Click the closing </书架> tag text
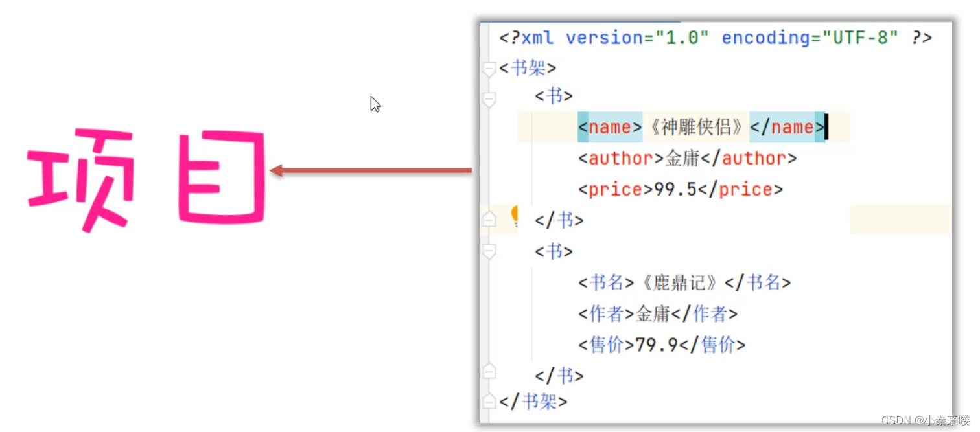This screenshot has width=980, height=432. [x=533, y=402]
